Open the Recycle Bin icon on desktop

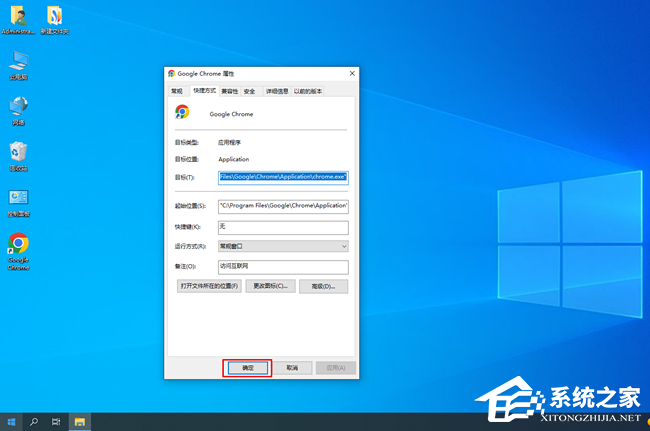pos(18,152)
